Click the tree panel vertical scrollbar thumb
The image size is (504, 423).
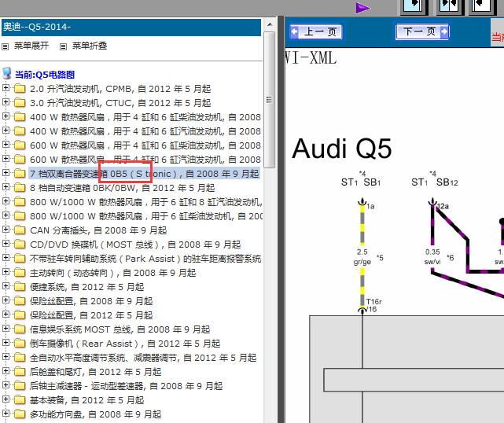tap(270, 100)
